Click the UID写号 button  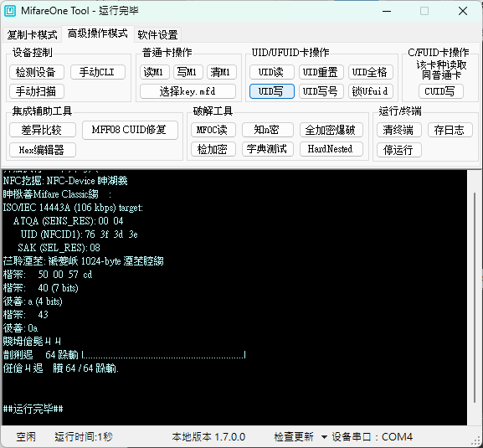coord(321,91)
